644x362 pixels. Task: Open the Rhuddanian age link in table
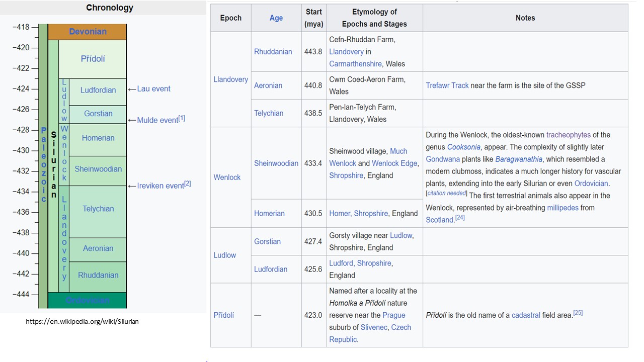click(273, 52)
